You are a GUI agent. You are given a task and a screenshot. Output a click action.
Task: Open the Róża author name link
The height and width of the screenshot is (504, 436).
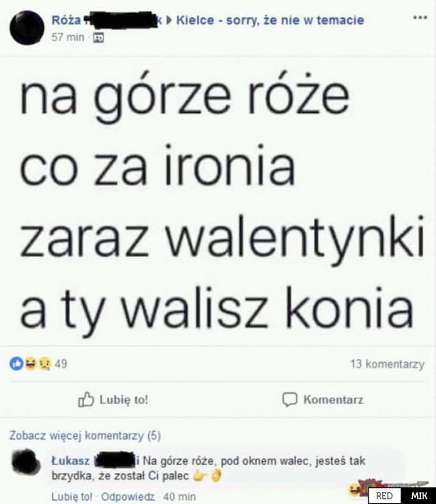click(x=108, y=21)
